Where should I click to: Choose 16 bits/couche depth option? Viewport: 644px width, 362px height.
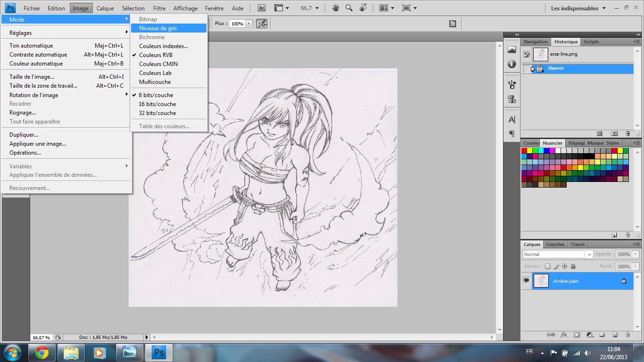pyautogui.click(x=157, y=104)
